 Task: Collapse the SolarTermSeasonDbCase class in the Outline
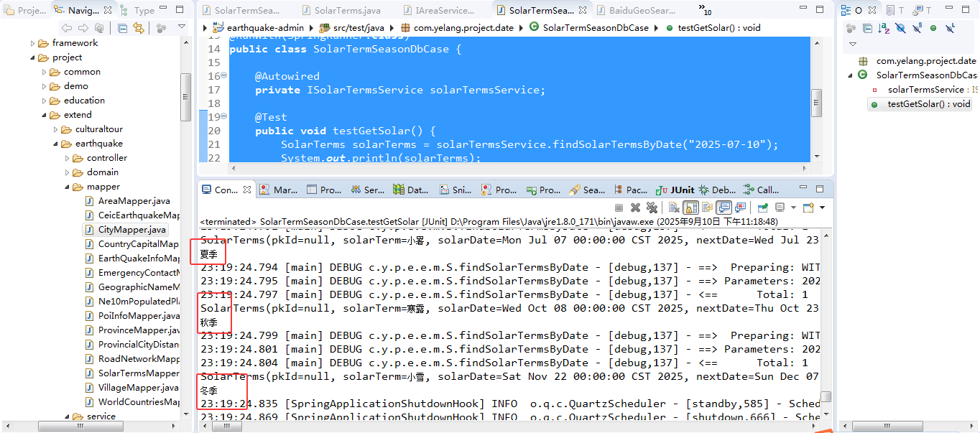(x=851, y=75)
